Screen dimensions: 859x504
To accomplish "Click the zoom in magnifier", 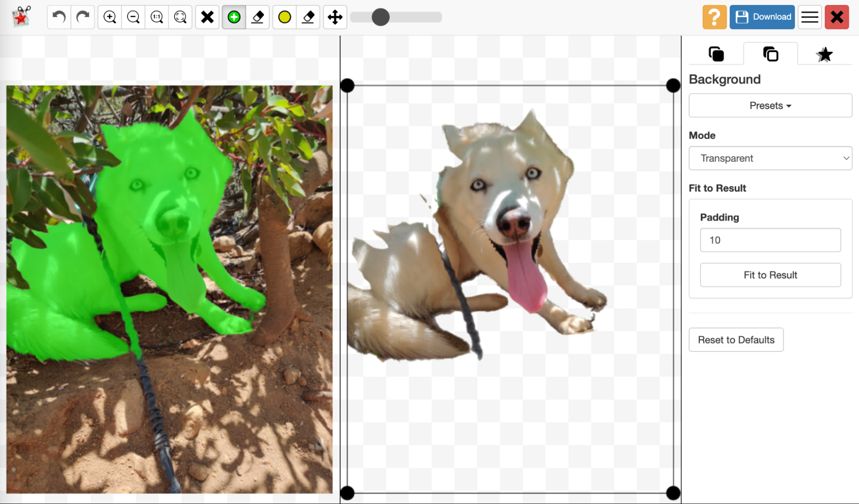I will point(110,17).
